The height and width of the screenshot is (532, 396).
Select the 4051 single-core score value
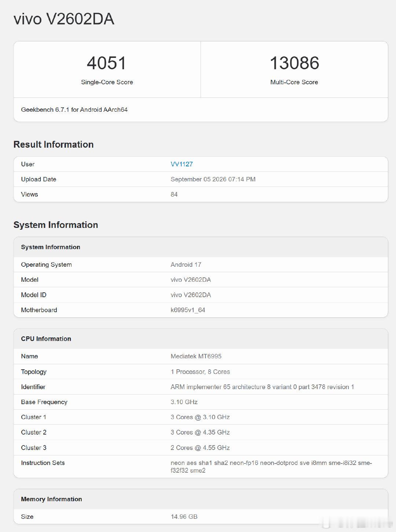(107, 63)
